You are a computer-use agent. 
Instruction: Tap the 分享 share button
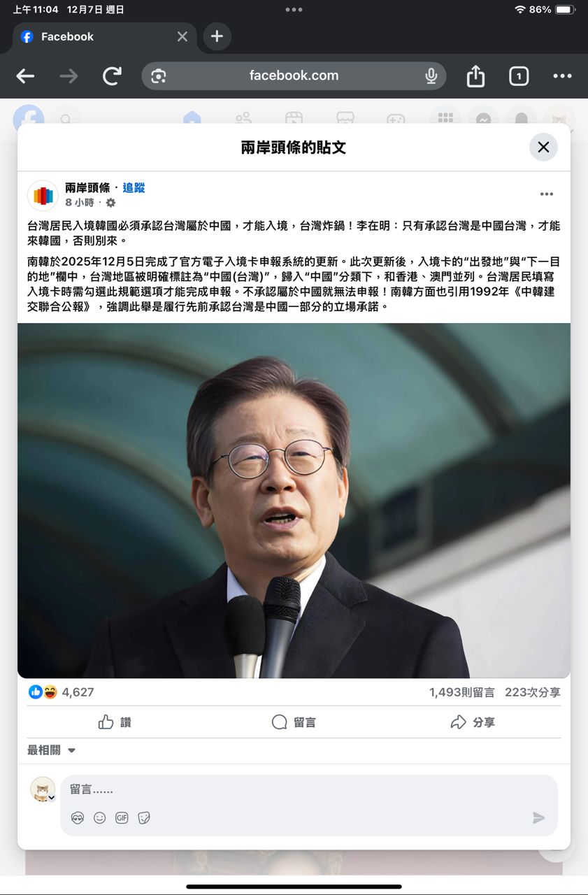[x=473, y=722]
